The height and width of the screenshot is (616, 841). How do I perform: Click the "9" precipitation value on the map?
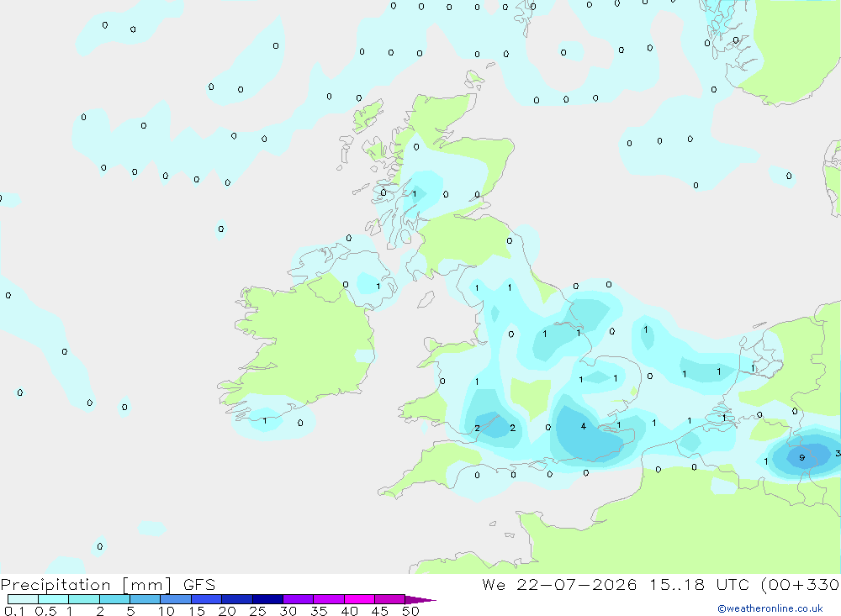click(801, 457)
